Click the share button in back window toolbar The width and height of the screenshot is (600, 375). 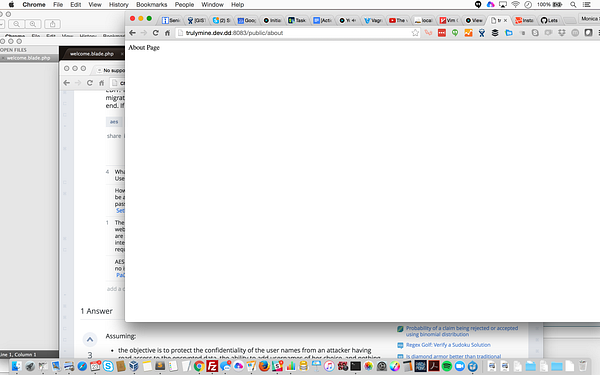pyautogui.click(x=52, y=24)
